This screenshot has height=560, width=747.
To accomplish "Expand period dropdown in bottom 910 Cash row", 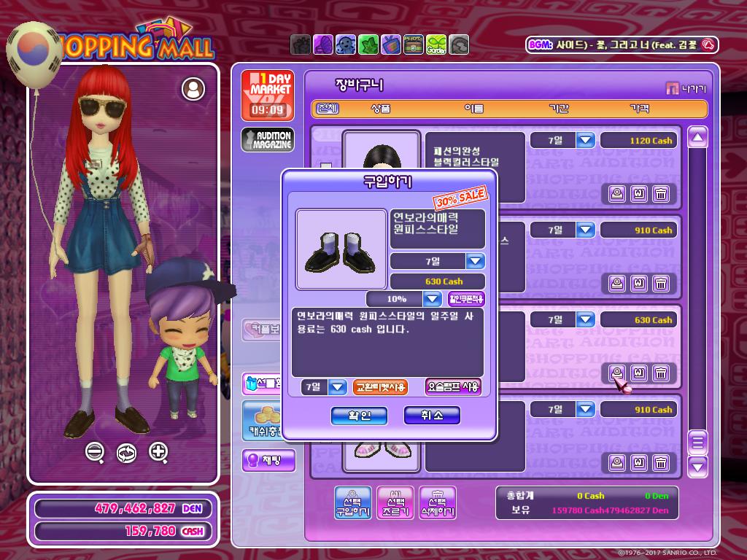I will point(586,409).
